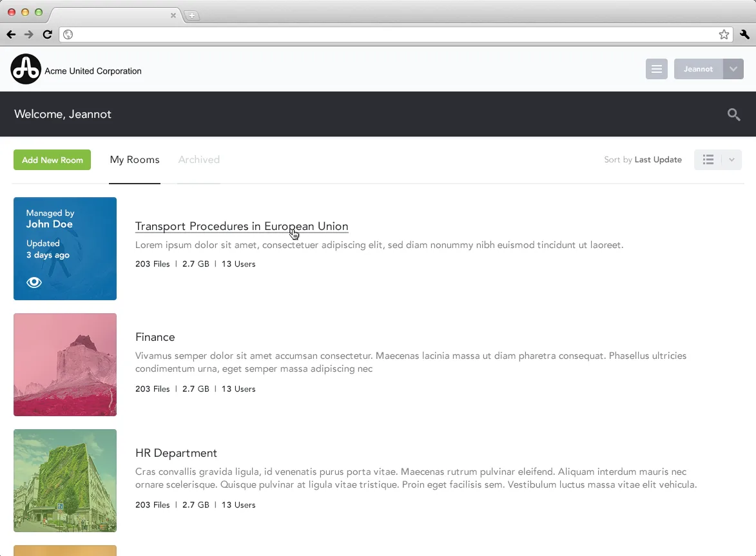Click '13 Users' under HR Department
This screenshot has width=756, height=556.
point(238,505)
